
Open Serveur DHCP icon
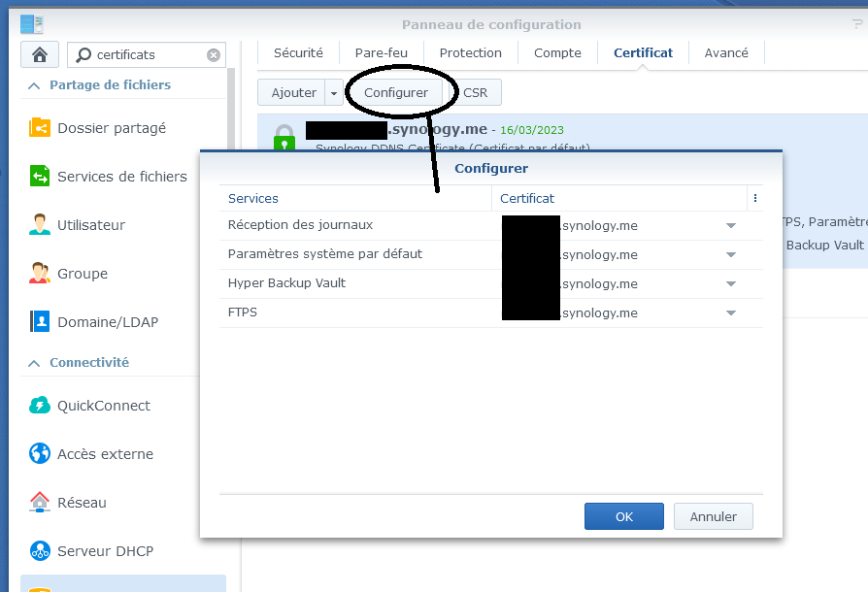pos(40,551)
